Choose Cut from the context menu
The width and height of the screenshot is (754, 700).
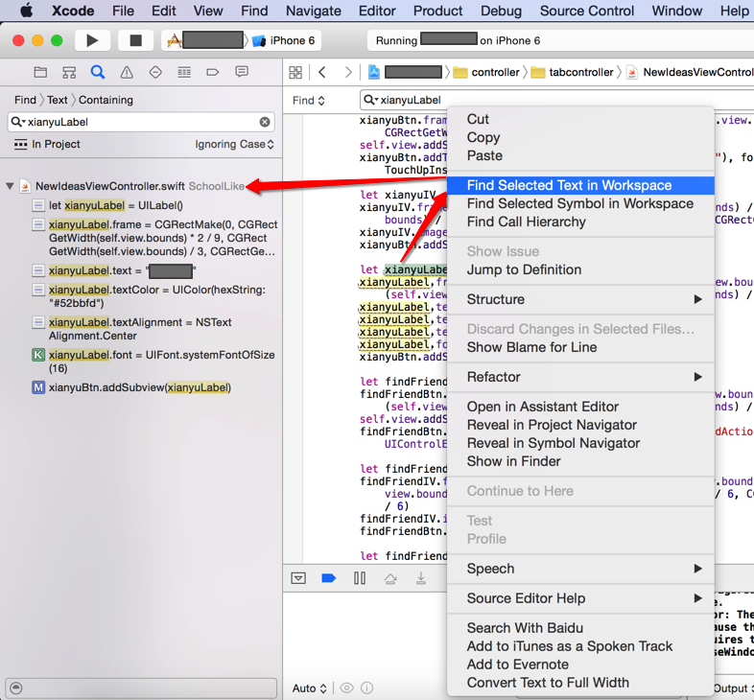pyautogui.click(x=580, y=119)
